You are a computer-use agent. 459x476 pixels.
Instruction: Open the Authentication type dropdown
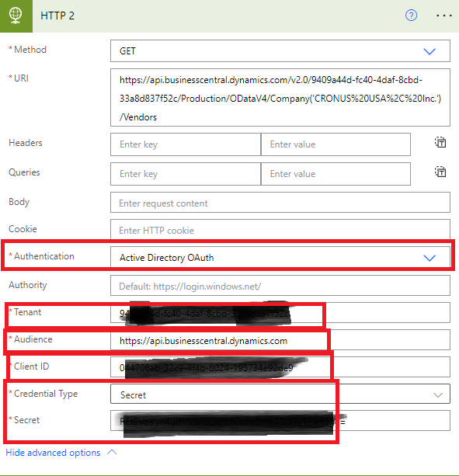coord(280,257)
